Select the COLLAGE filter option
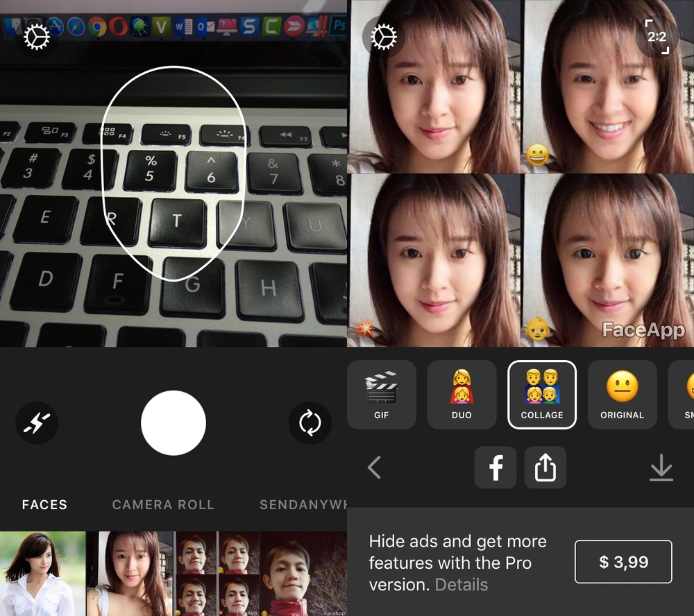Image resolution: width=694 pixels, height=616 pixels. (542, 395)
